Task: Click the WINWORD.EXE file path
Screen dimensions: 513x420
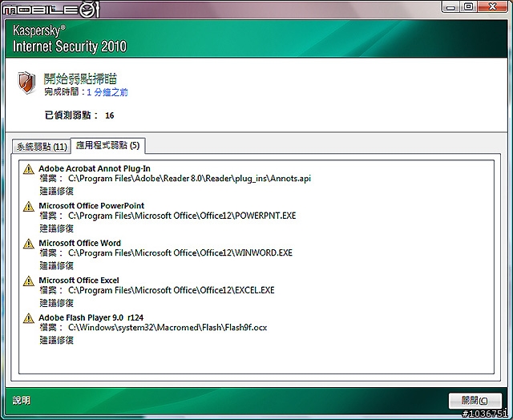Action: pos(180,252)
